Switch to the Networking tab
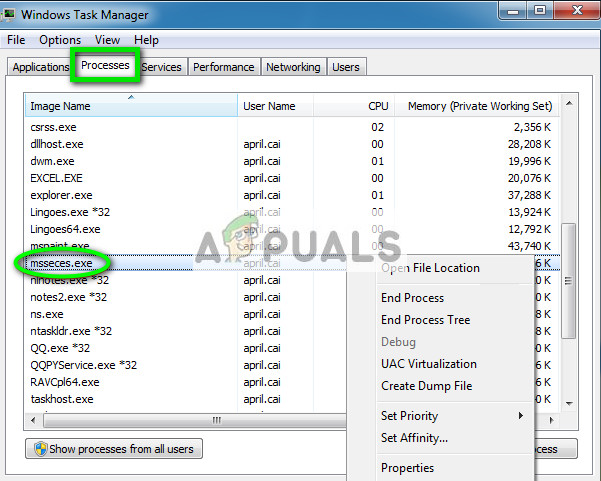 (x=293, y=67)
